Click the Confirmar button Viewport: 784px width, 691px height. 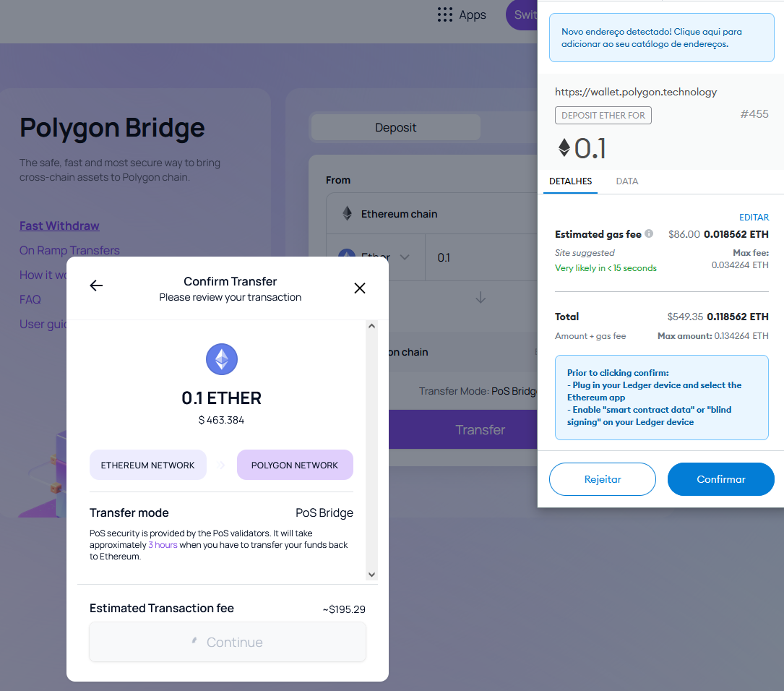720,479
